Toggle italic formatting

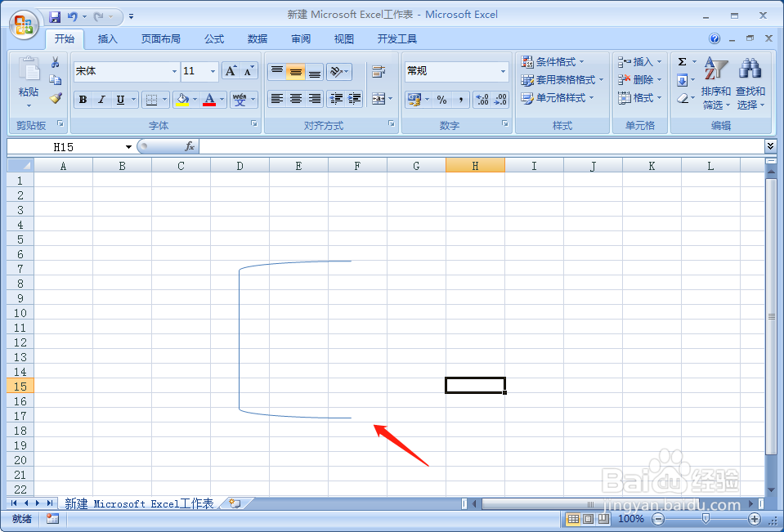(x=101, y=100)
